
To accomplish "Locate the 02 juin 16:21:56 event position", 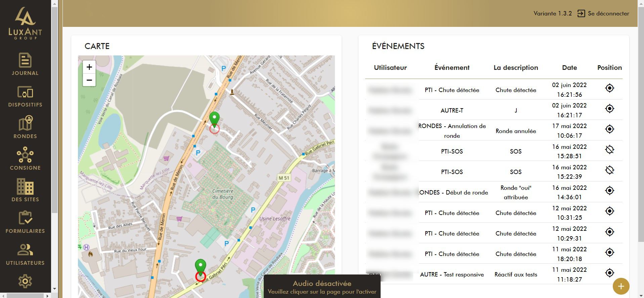I will click(609, 88).
